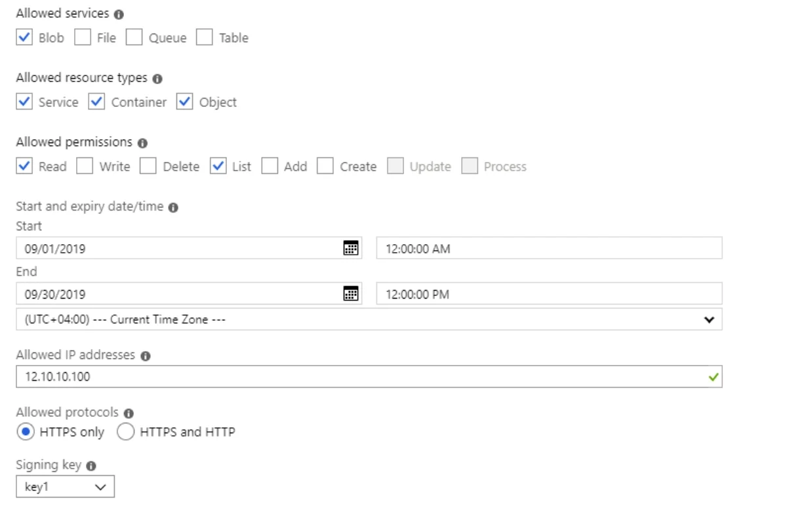Click info icon next to Allowed IP addresses
The height and width of the screenshot is (508, 812).
point(145,355)
